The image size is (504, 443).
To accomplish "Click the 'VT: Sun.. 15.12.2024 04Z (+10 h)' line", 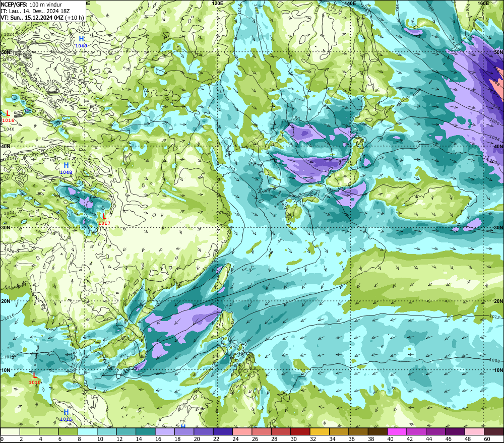I will (x=42, y=17).
